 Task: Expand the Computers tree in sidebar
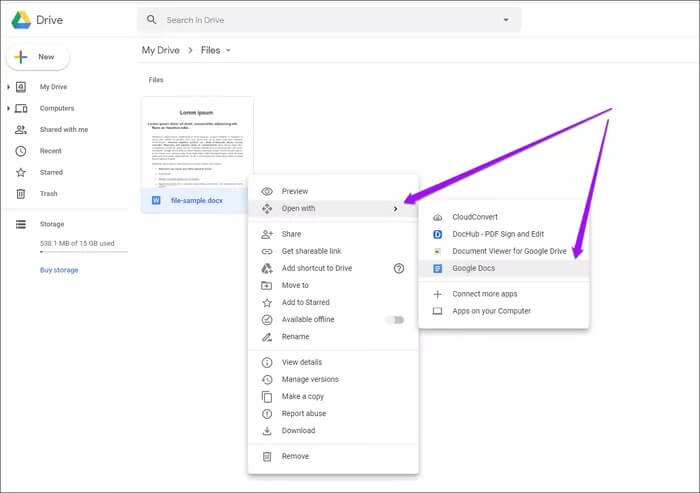[8, 108]
